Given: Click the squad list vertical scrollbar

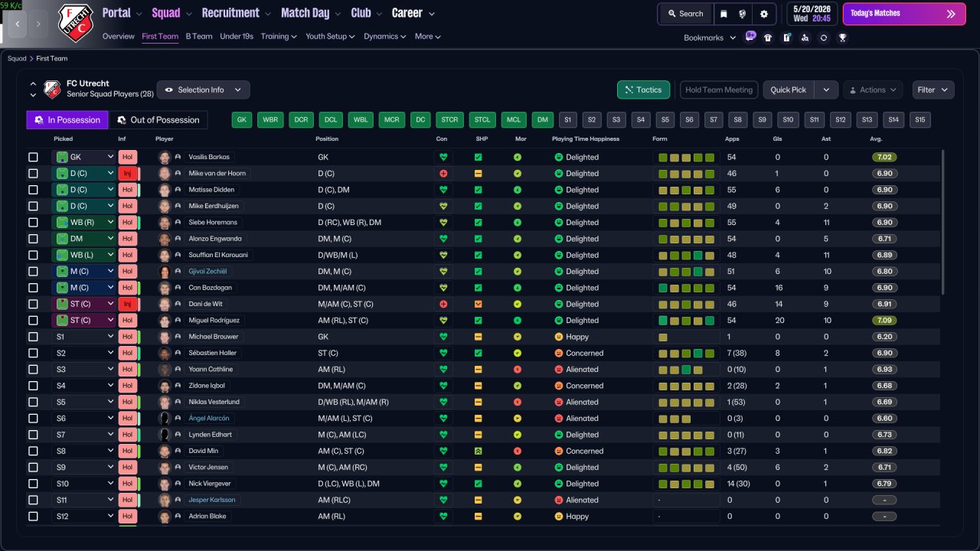Looking at the screenshot, I should (942, 222).
